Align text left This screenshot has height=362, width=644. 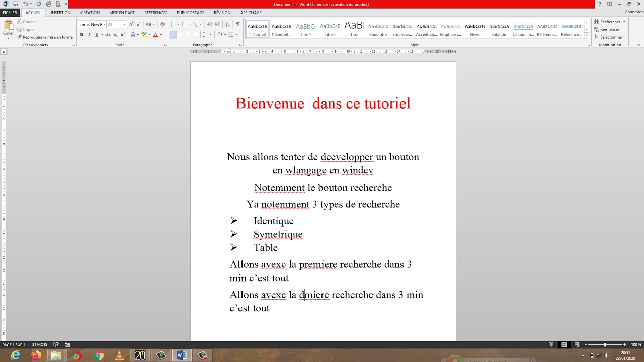(x=173, y=35)
